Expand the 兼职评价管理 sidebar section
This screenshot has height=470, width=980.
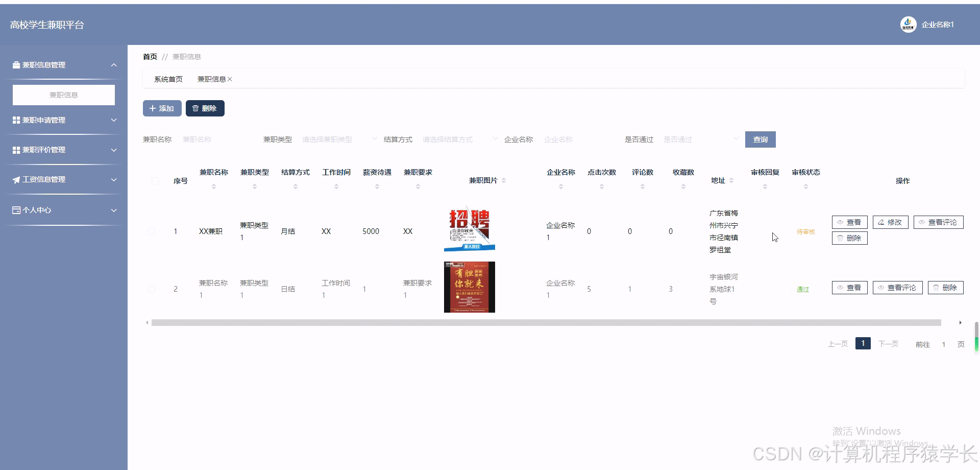[114, 150]
